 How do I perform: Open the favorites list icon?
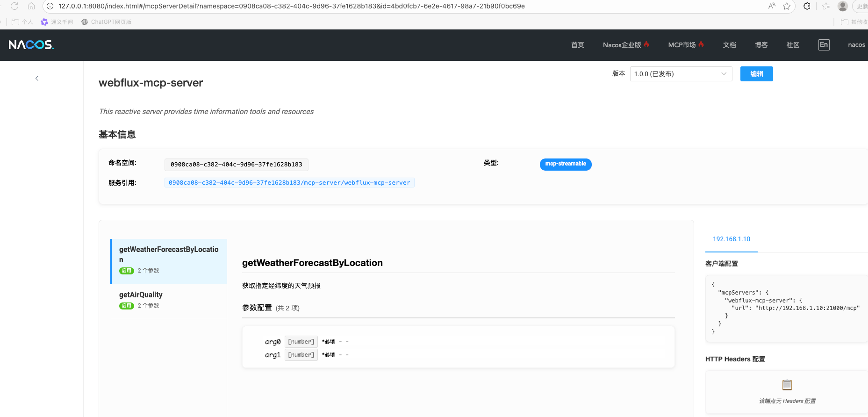826,6
